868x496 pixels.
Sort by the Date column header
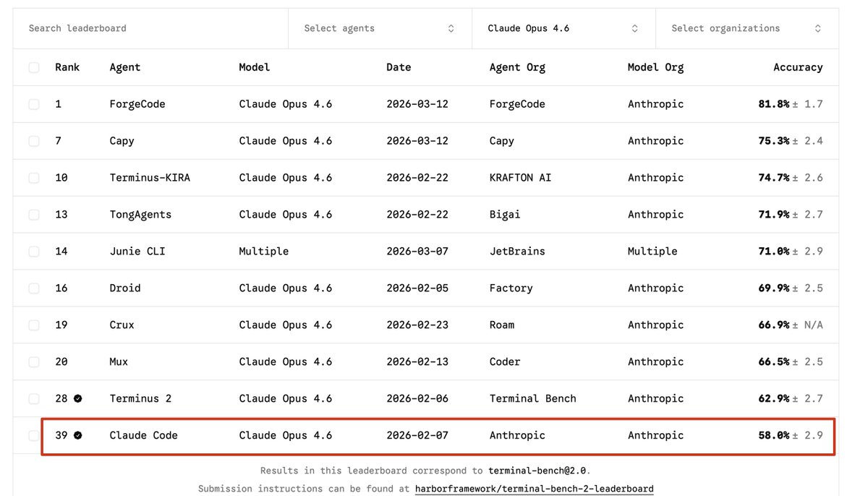pos(399,67)
